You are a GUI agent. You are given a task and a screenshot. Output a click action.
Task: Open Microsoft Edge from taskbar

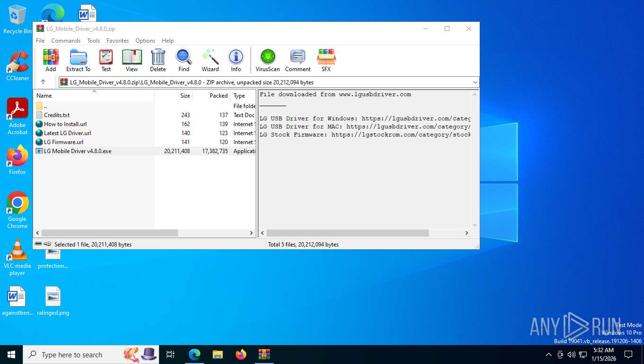point(195,355)
